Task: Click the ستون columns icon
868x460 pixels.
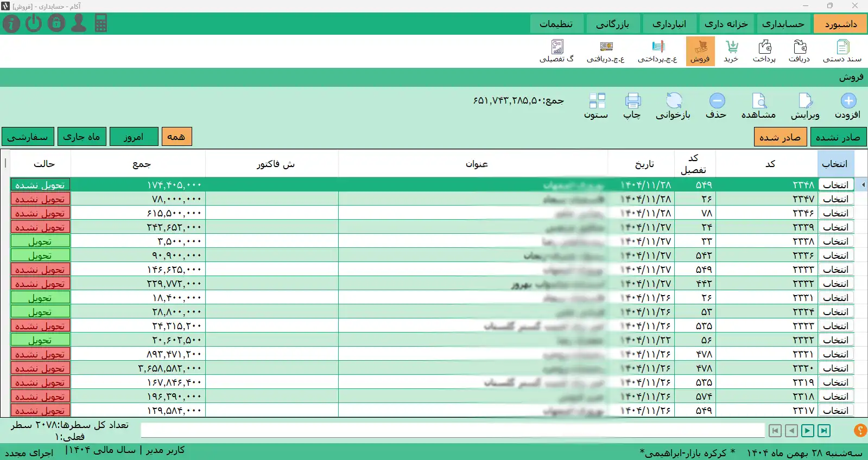Action: pyautogui.click(x=597, y=106)
